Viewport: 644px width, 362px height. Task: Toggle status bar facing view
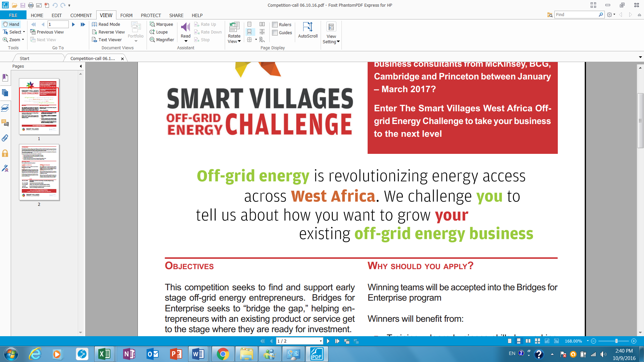[528, 341]
